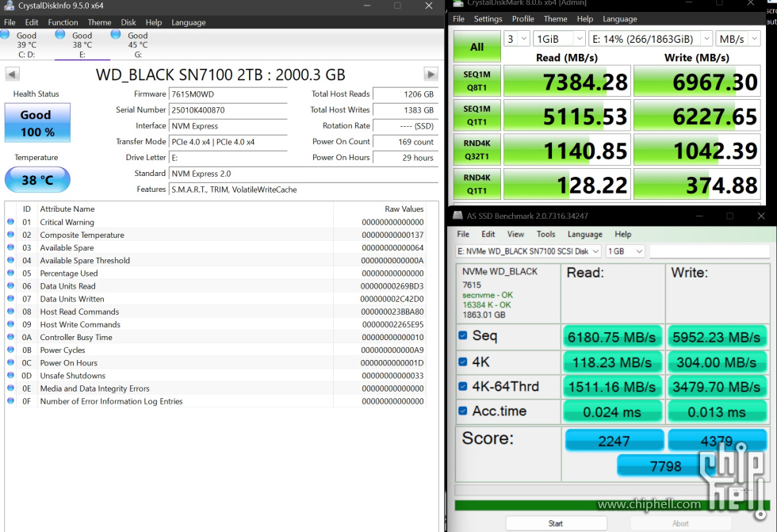Uncheck the Seq test checkbox
The image size is (777, 532).
click(x=463, y=335)
